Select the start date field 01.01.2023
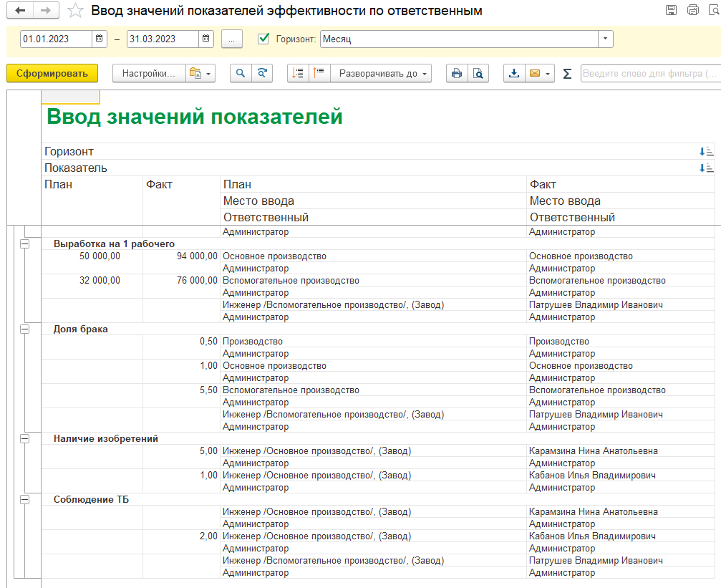 point(56,39)
